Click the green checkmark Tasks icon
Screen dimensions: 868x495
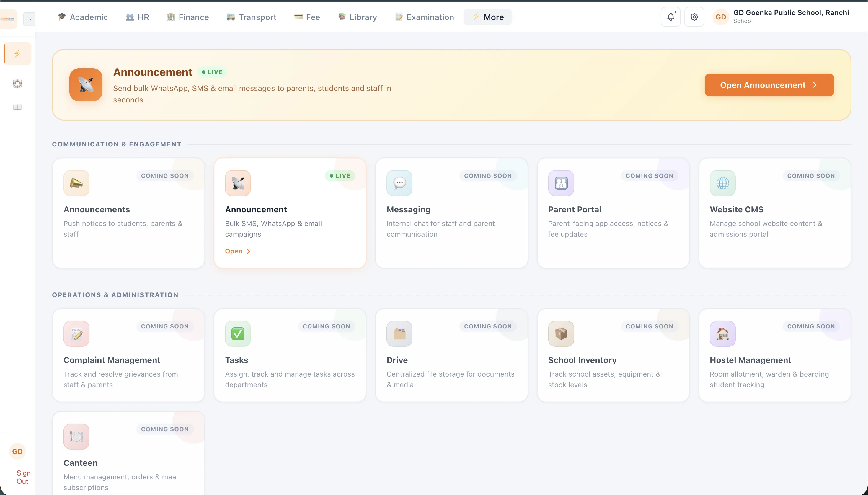(x=238, y=334)
